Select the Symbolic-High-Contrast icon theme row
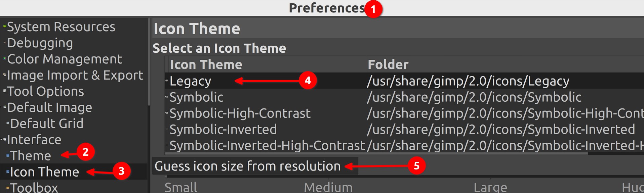This screenshot has height=193, width=644. click(240, 113)
